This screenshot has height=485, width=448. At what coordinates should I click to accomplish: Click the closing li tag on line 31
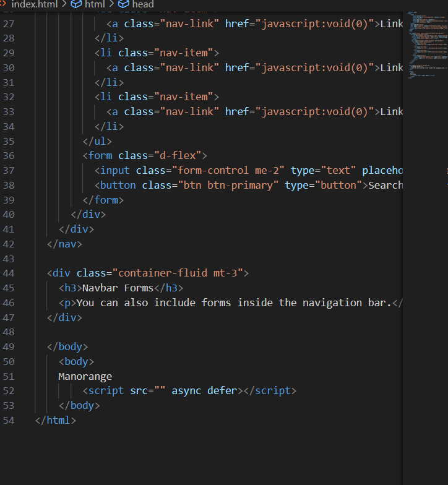tap(109, 82)
